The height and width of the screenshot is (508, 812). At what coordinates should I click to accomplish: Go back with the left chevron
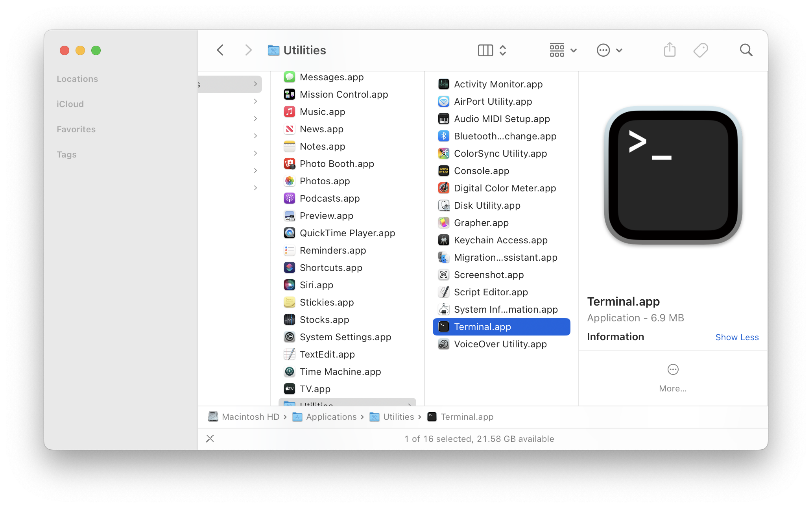220,50
